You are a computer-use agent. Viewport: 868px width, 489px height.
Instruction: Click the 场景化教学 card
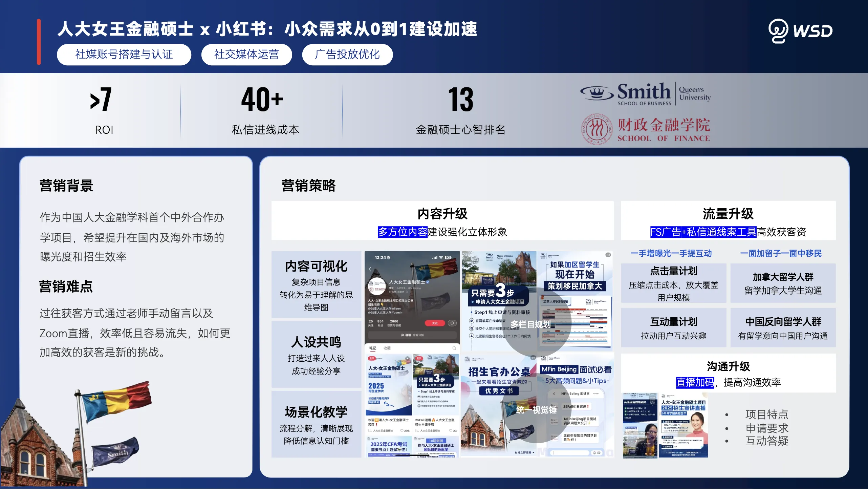pos(316,424)
